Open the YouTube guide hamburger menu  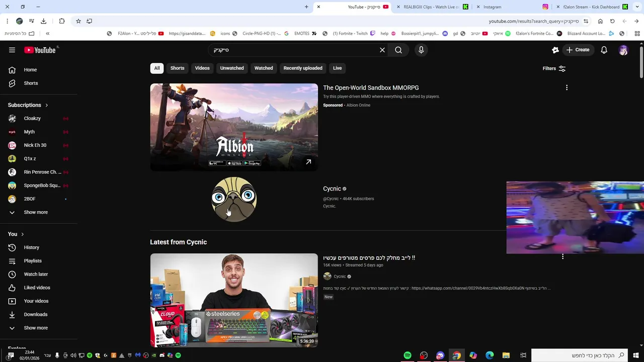pyautogui.click(x=12, y=50)
